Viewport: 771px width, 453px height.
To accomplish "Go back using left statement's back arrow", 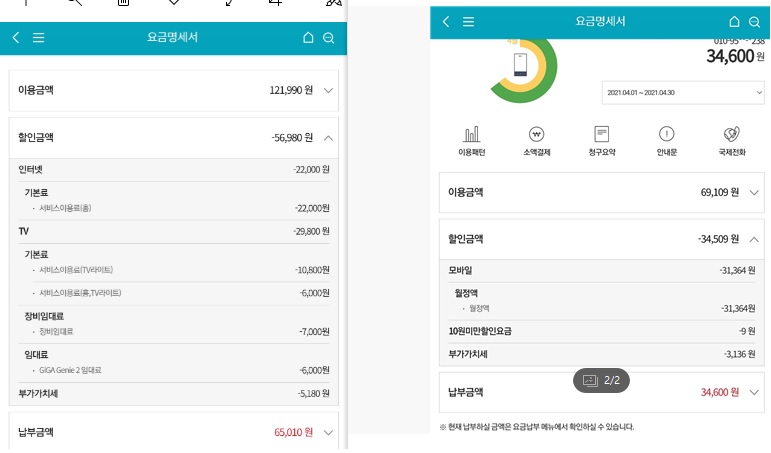I will [16, 38].
